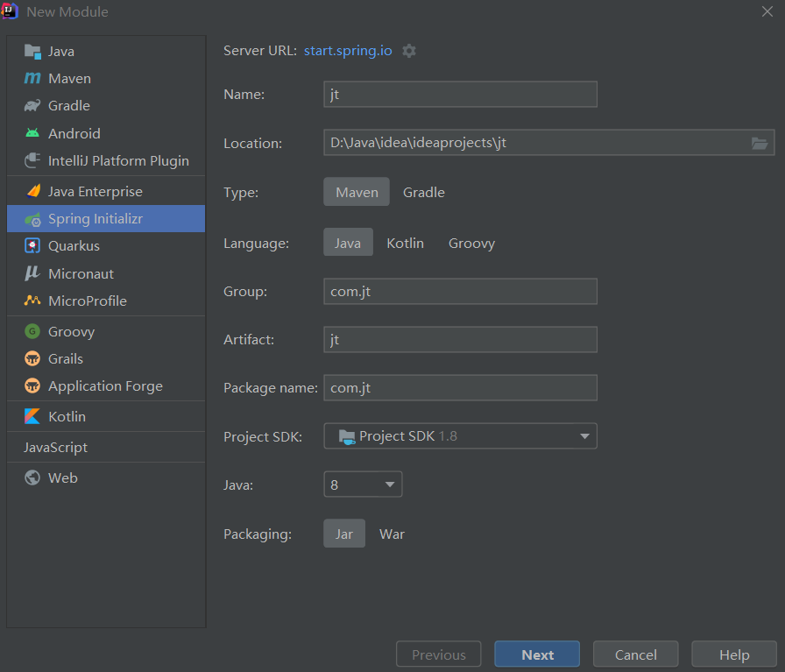Viewport: 785px width, 672px height.
Task: Select Spring Initializr list entry
Action: point(106,219)
